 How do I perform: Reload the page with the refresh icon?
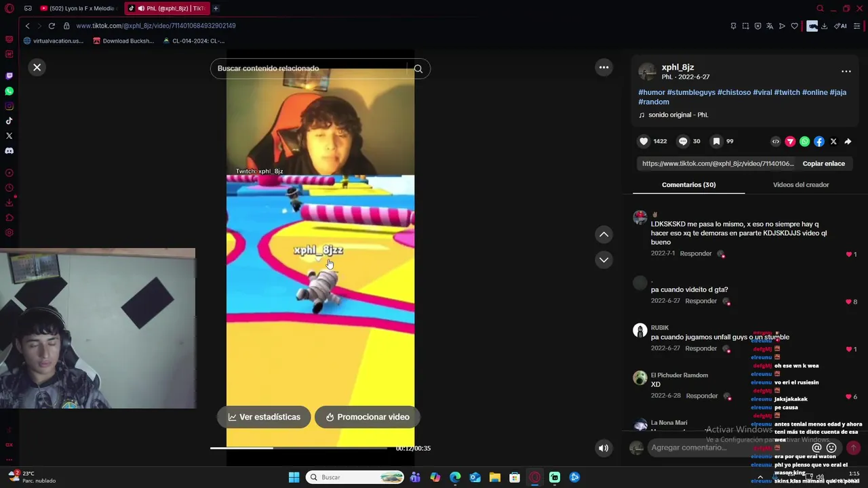coord(52,26)
